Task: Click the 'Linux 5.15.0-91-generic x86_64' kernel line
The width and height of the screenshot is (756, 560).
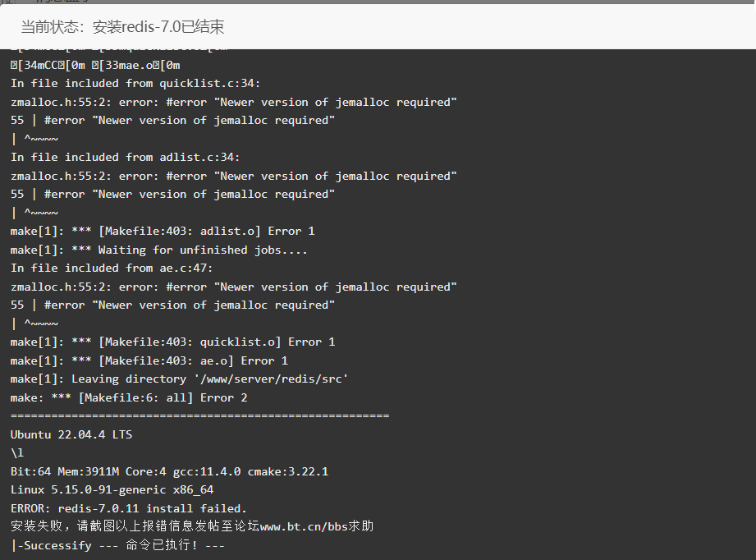Action: [112, 489]
